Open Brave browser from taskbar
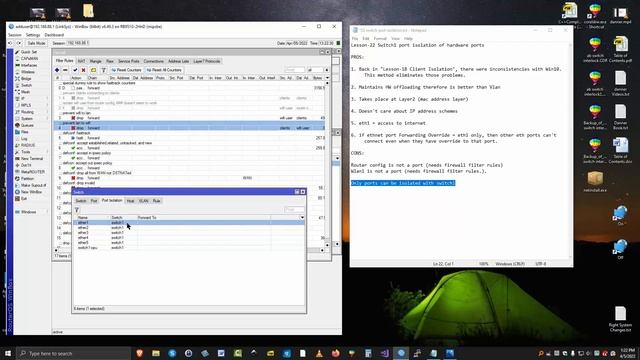This screenshot has height=360, width=640. tap(140, 353)
